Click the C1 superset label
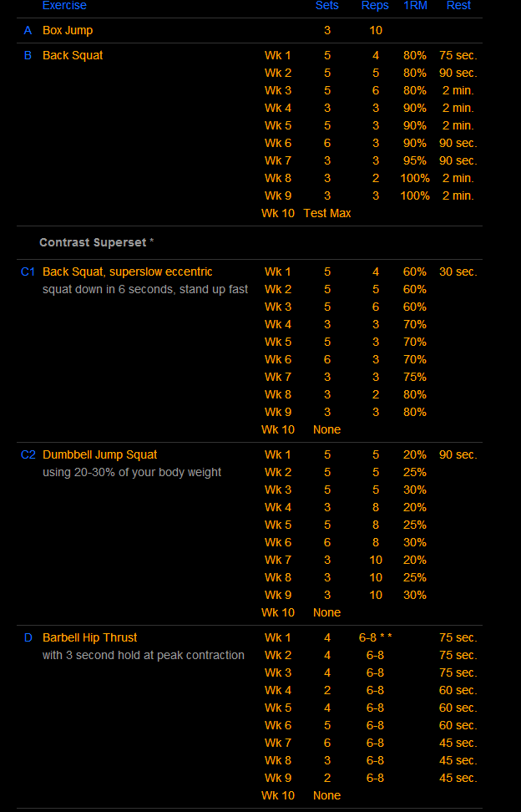Viewport: 521px width, 812px height. 28,272
